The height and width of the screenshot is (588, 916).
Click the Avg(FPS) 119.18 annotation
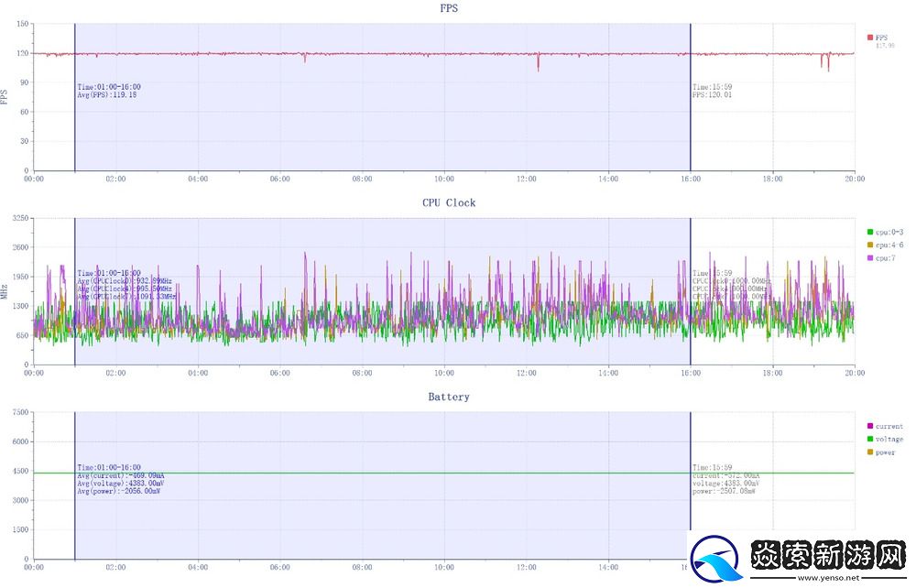tap(108, 94)
